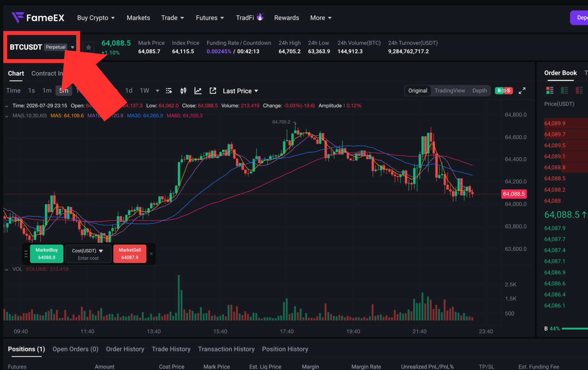Show bids-only order book layout
Image resolution: width=588 pixels, height=370 pixels.
tap(565, 90)
